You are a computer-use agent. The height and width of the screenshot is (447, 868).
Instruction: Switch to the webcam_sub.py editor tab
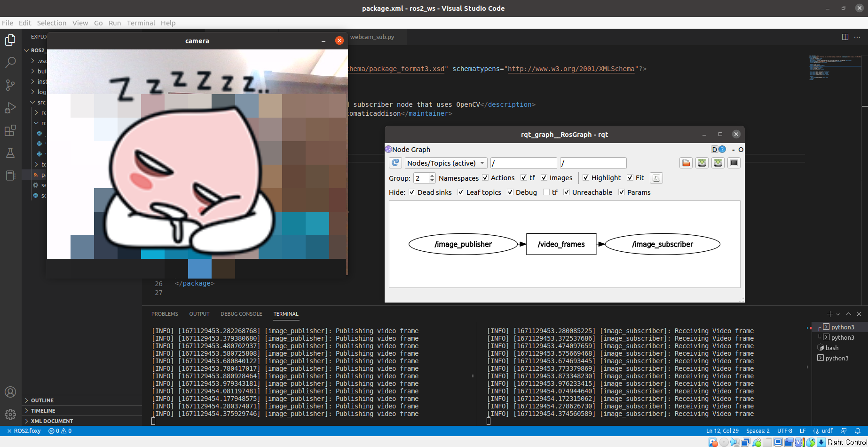click(x=372, y=37)
